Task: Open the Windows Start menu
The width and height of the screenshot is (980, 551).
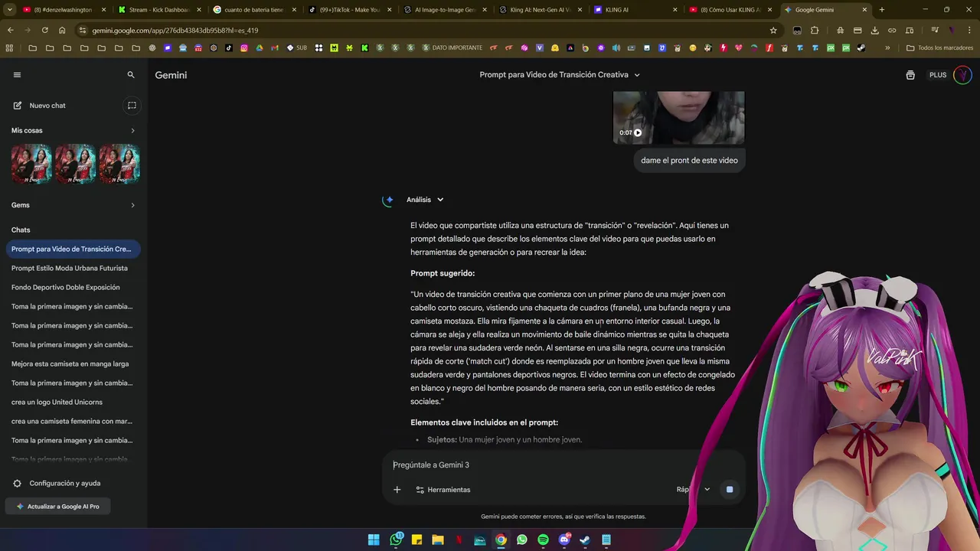Action: (374, 540)
